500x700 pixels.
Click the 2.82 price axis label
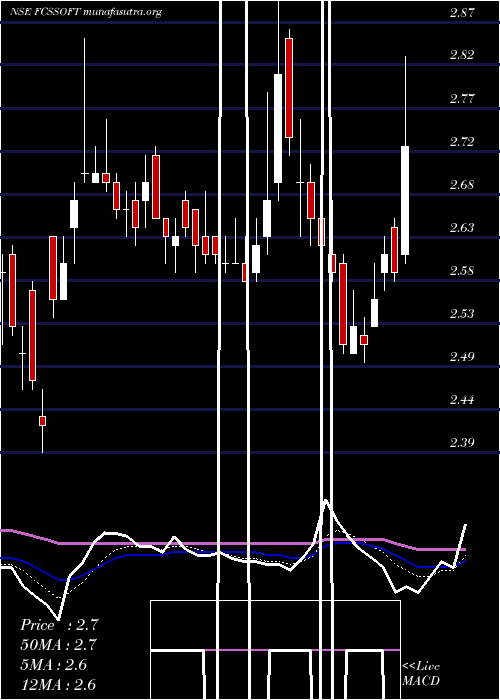(x=462, y=55)
